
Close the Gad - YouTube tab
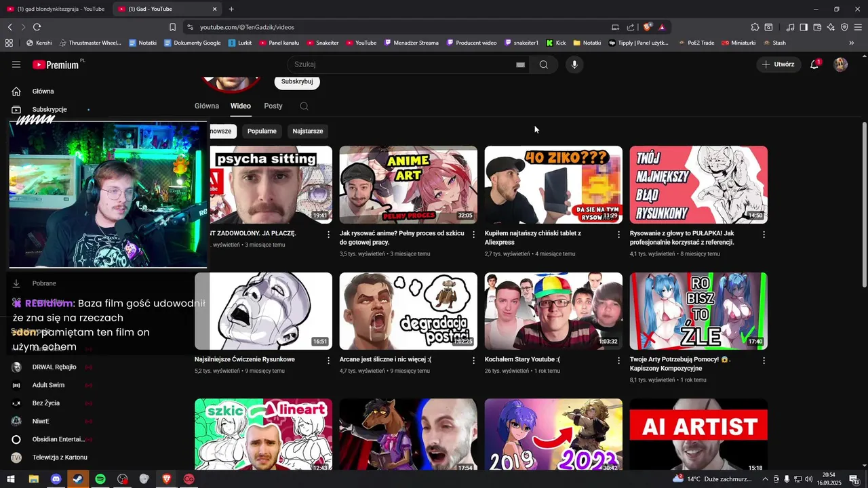tap(215, 9)
